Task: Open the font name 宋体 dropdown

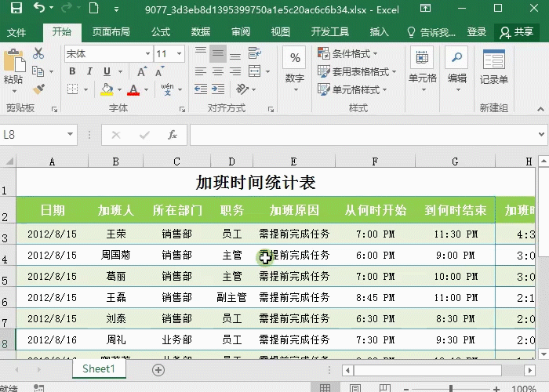Action: 147,54
